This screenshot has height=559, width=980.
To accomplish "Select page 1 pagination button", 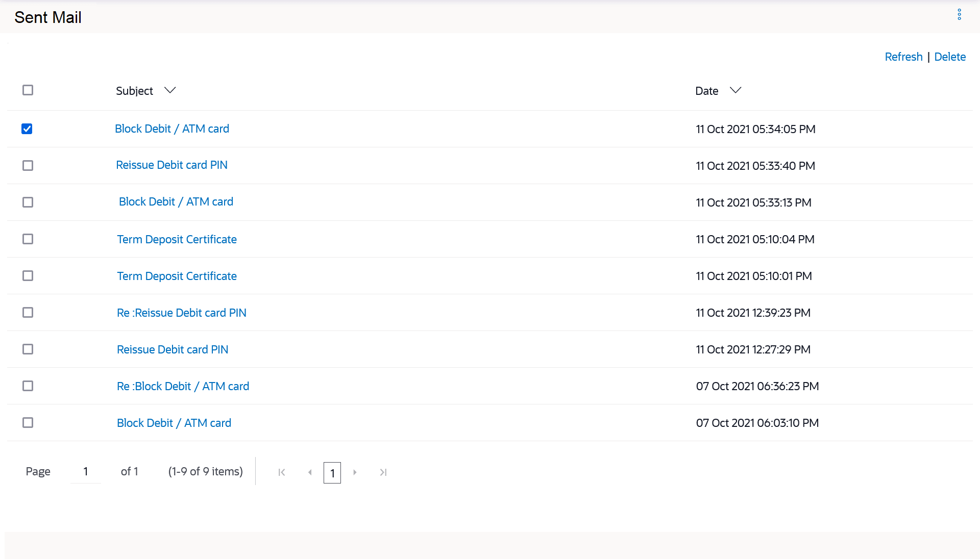I will pos(332,473).
